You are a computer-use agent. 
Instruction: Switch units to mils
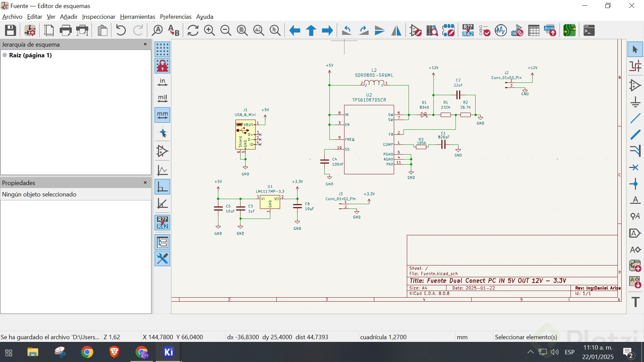point(162,99)
